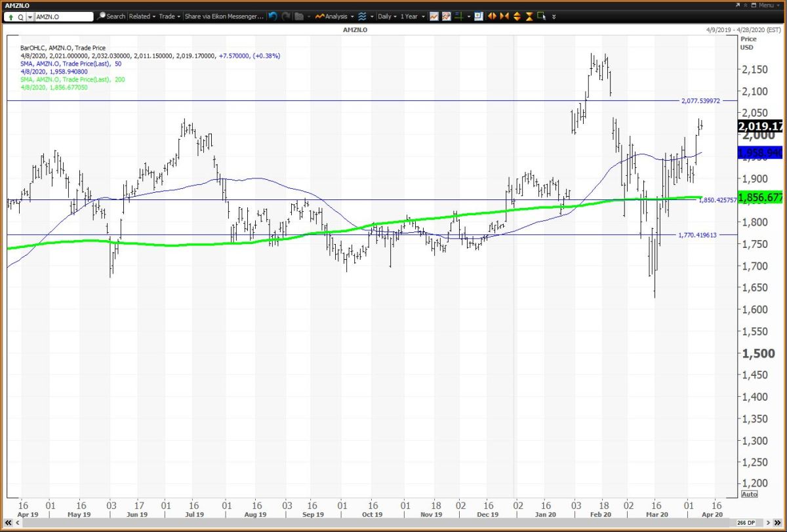The width and height of the screenshot is (787, 532).
Task: Click the undo arrow icon in toolbar
Action: [273, 16]
